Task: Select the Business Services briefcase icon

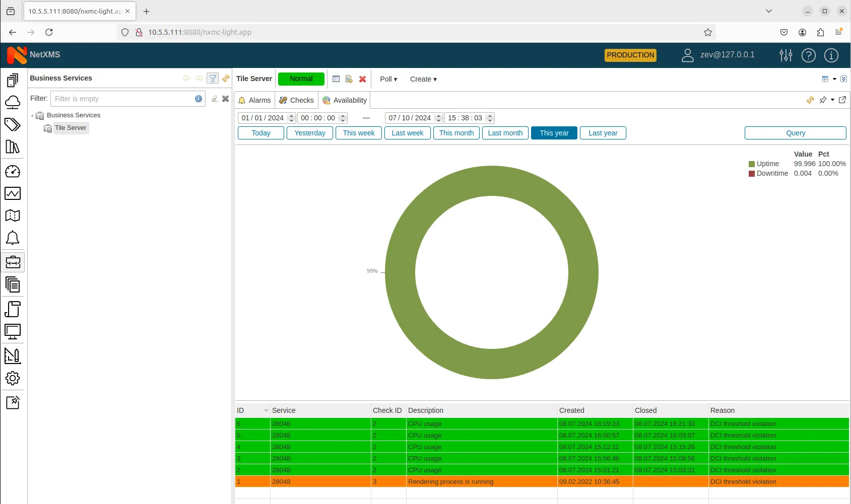Action: pos(13,262)
